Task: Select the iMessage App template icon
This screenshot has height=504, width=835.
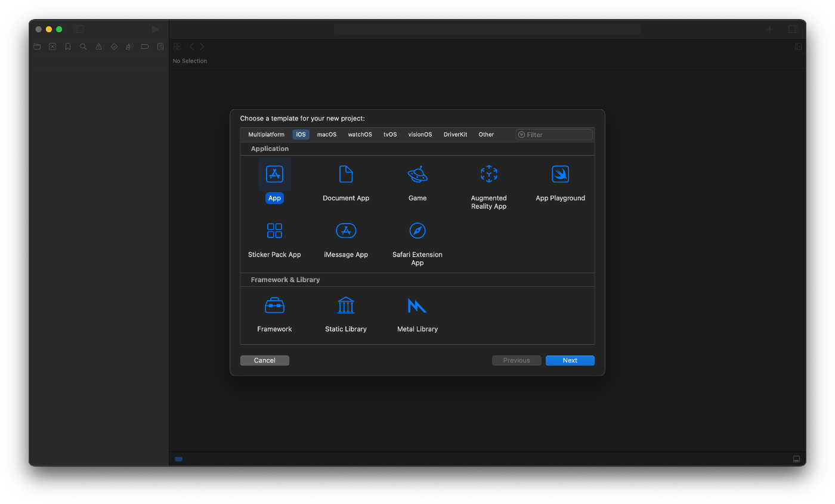Action: pos(346,231)
